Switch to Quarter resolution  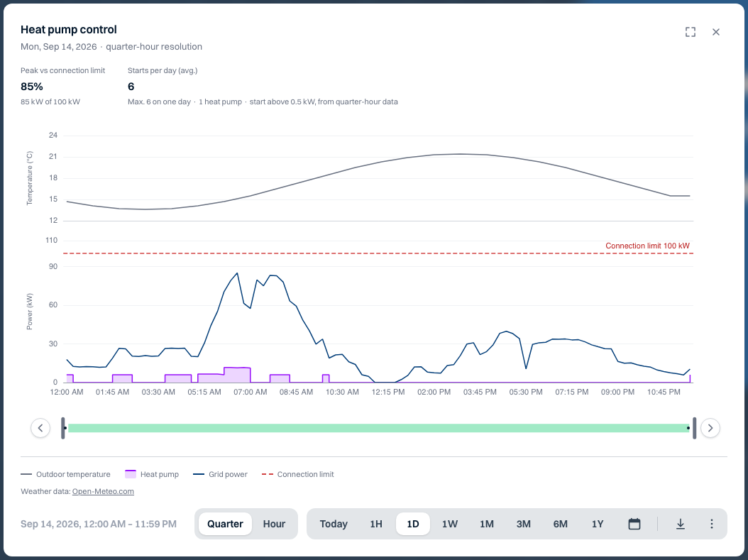(225, 524)
